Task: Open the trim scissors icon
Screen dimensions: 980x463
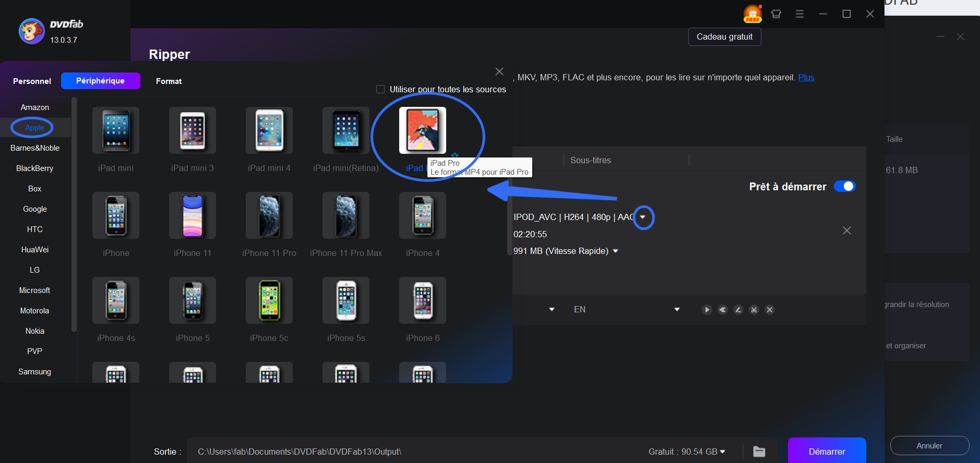Action: click(x=754, y=310)
